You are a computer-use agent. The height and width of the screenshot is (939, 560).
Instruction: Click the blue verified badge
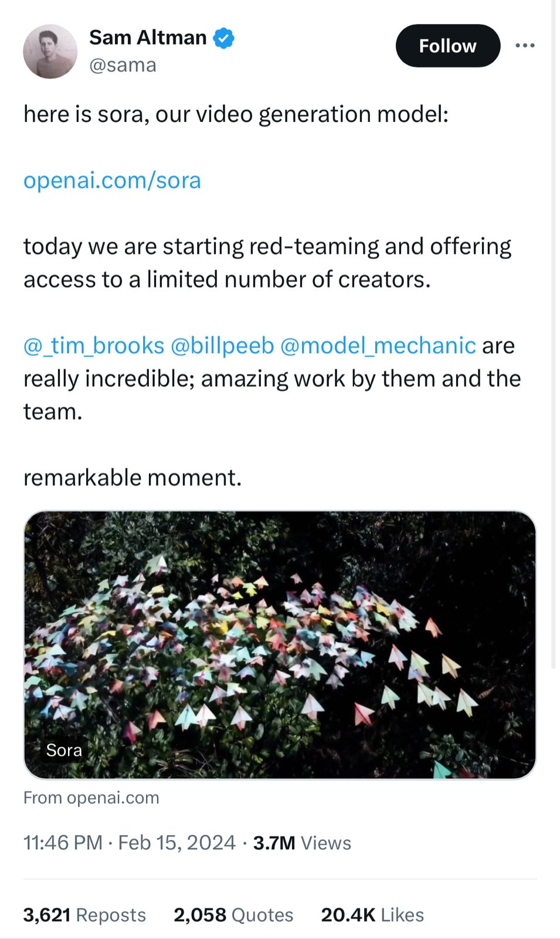pos(223,38)
